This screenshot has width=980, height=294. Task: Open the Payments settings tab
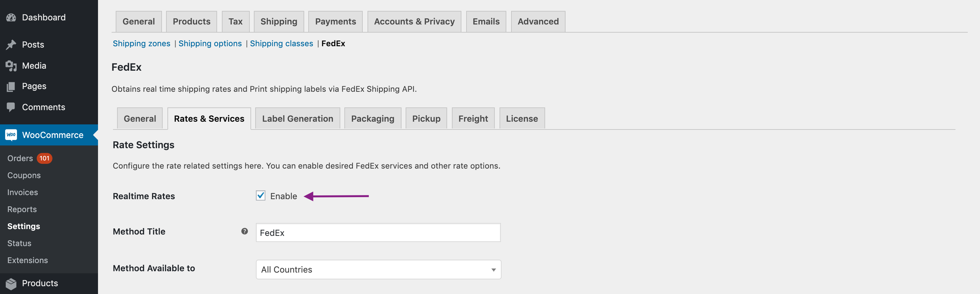pos(335,22)
